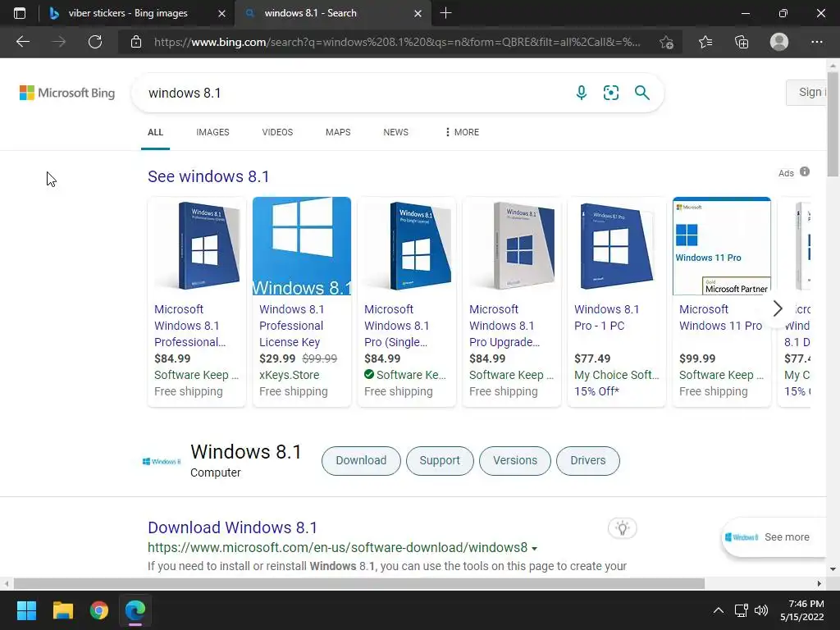Click the Sign in button
This screenshot has width=840, height=630.
pyautogui.click(x=807, y=92)
